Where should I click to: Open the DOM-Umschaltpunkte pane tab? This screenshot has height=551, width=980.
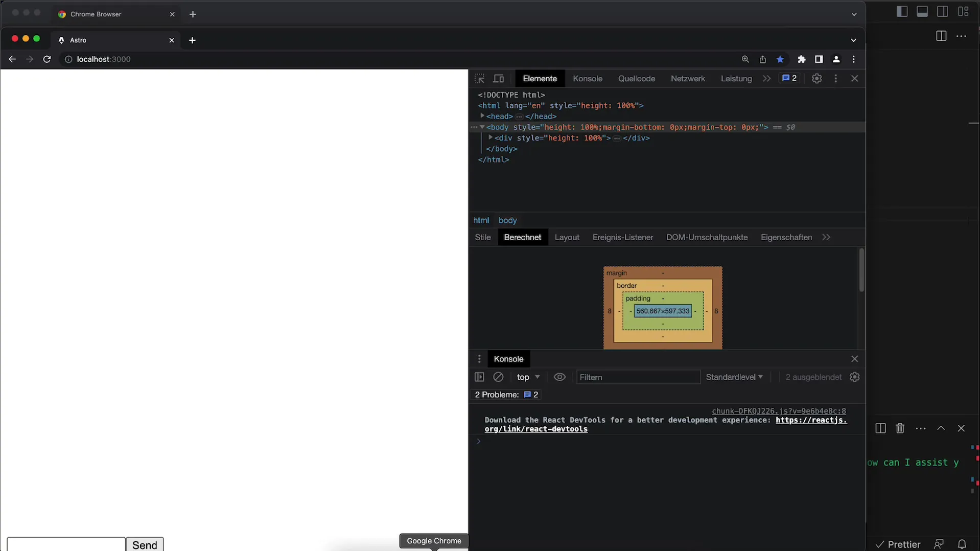click(707, 238)
